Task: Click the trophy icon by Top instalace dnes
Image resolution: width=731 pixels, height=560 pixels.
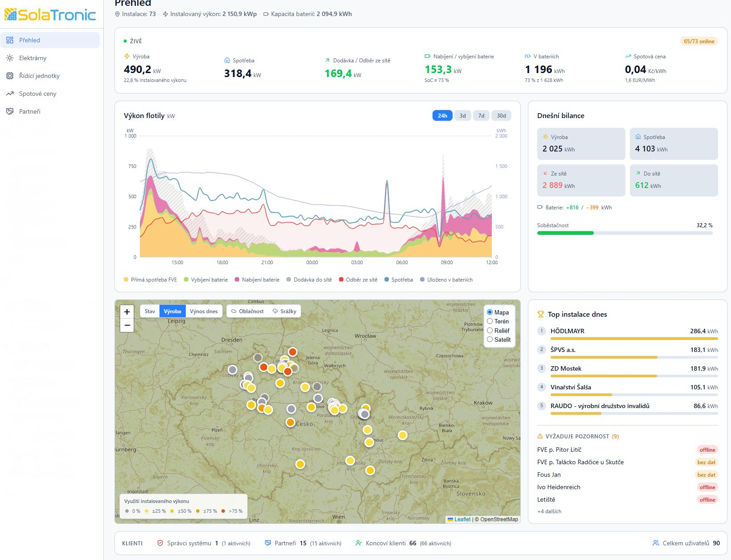Action: [x=541, y=314]
